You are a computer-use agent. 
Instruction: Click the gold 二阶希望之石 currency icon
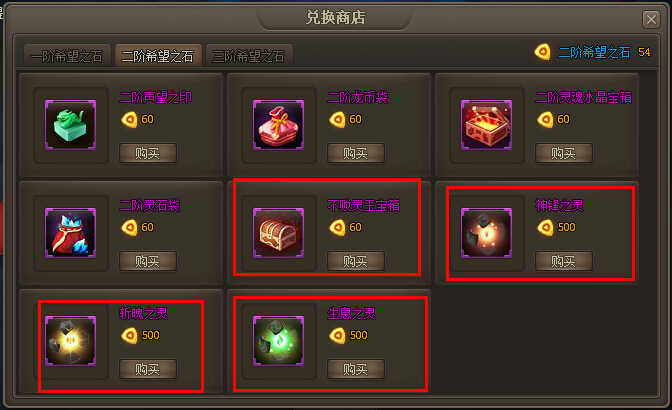tap(543, 52)
